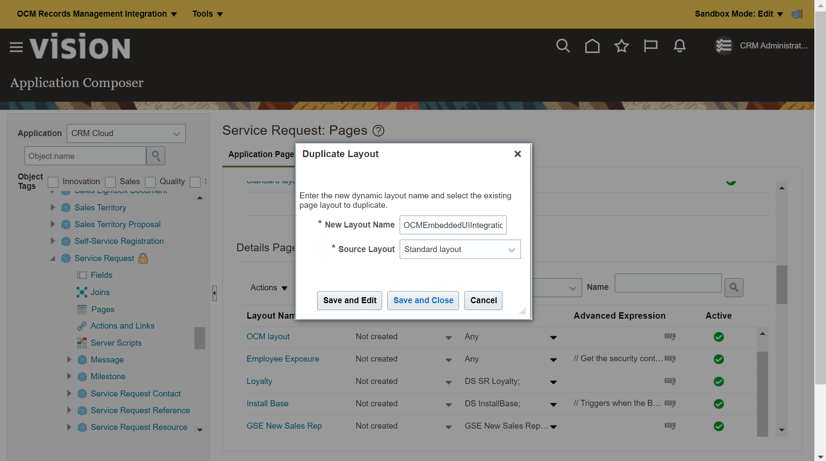Open the OCM layout link
The image size is (826, 461).
[x=268, y=337]
